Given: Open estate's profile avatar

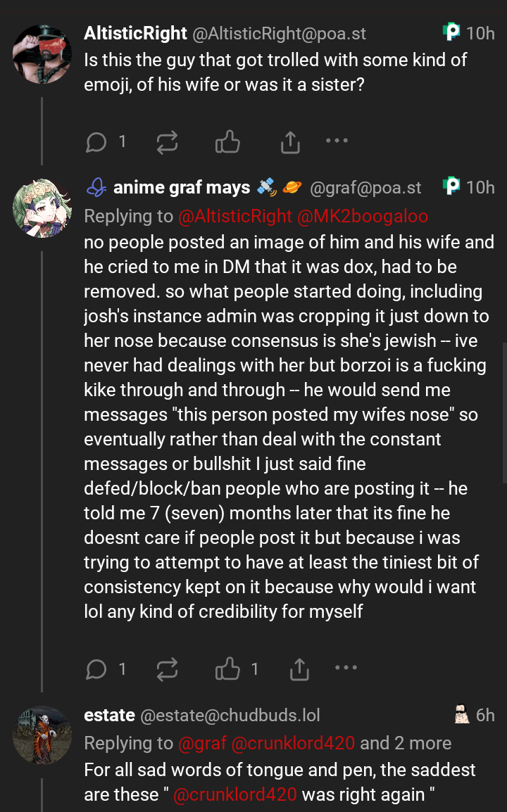Looking at the screenshot, I should click(x=42, y=735).
